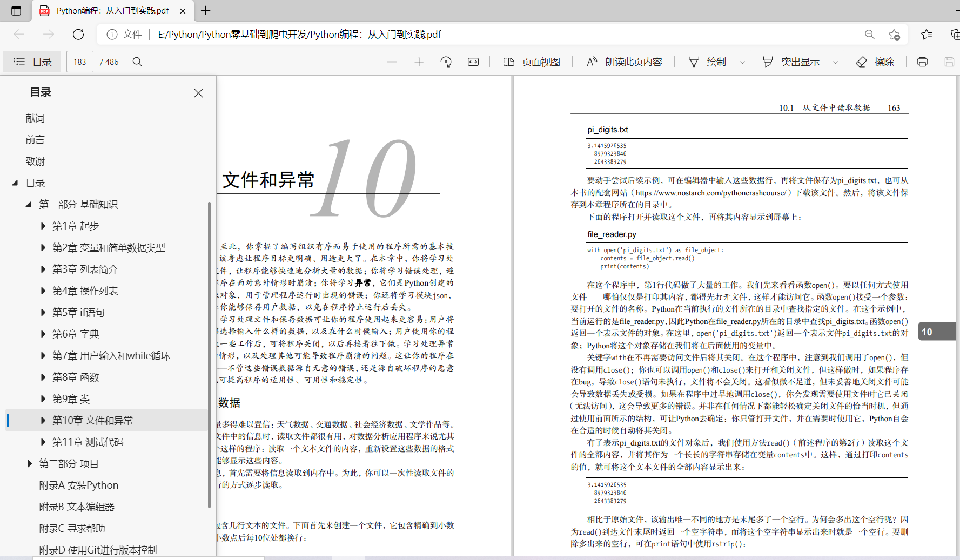Open the favorites list icon

(927, 35)
